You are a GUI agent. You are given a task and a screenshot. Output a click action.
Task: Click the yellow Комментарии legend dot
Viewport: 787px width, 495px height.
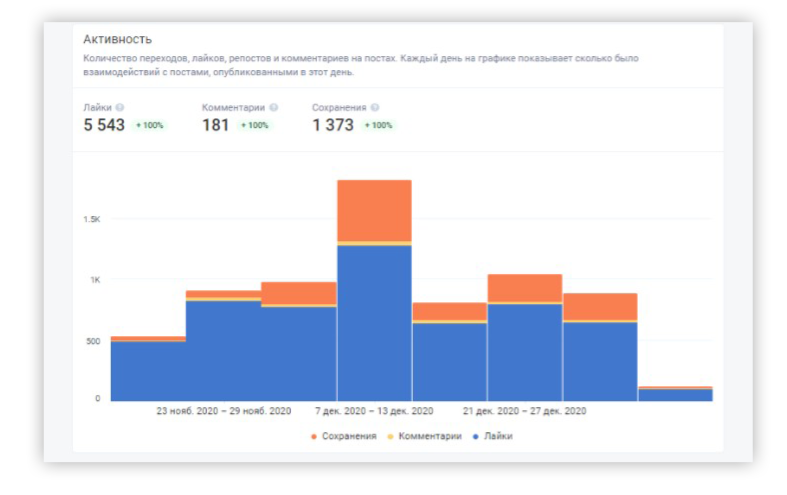coord(390,436)
